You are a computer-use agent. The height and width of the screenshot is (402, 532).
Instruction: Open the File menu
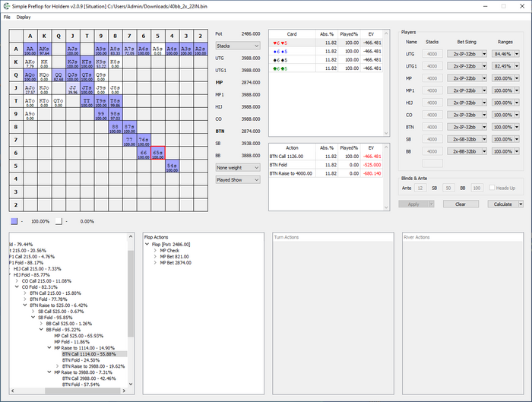click(x=7, y=17)
